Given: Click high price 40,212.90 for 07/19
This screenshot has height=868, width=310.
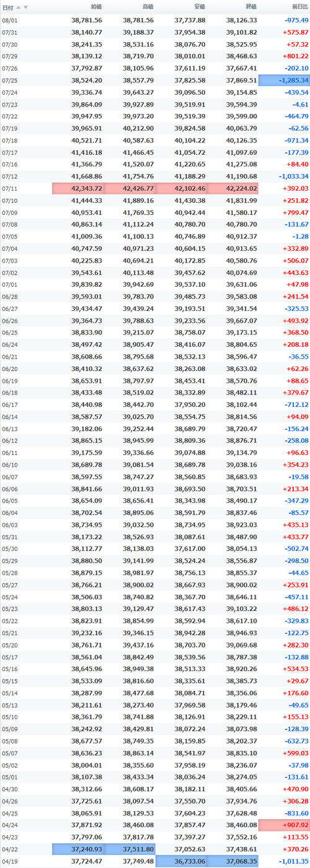Looking at the screenshot, I should [x=138, y=129].
